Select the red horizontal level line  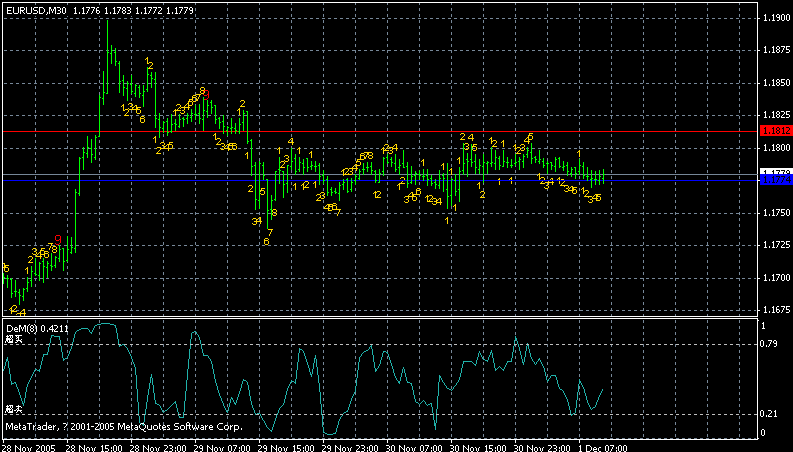pyautogui.click(x=400, y=130)
